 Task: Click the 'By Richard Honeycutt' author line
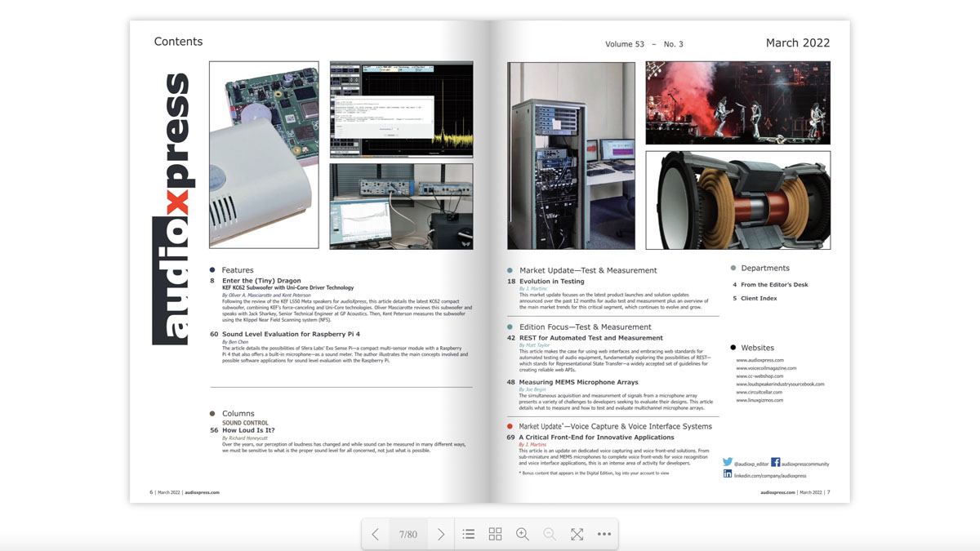click(245, 438)
